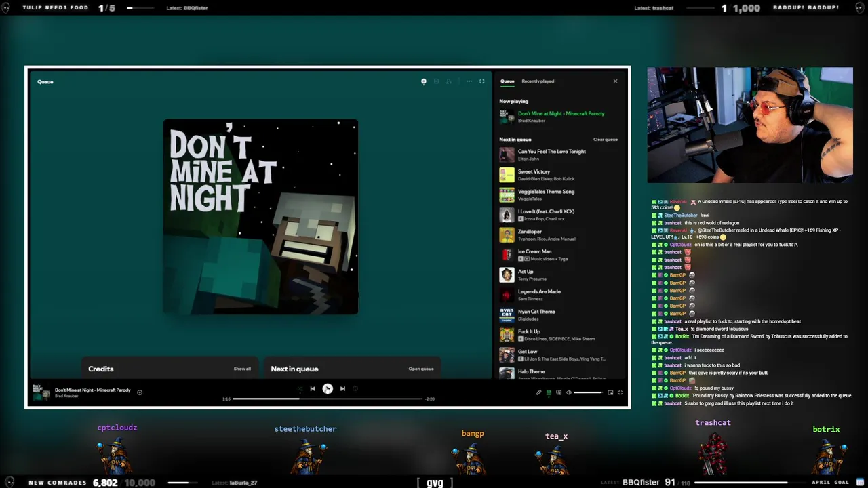Image resolution: width=868 pixels, height=488 pixels.
Task: Click the Credits card heading
Action: (100, 369)
